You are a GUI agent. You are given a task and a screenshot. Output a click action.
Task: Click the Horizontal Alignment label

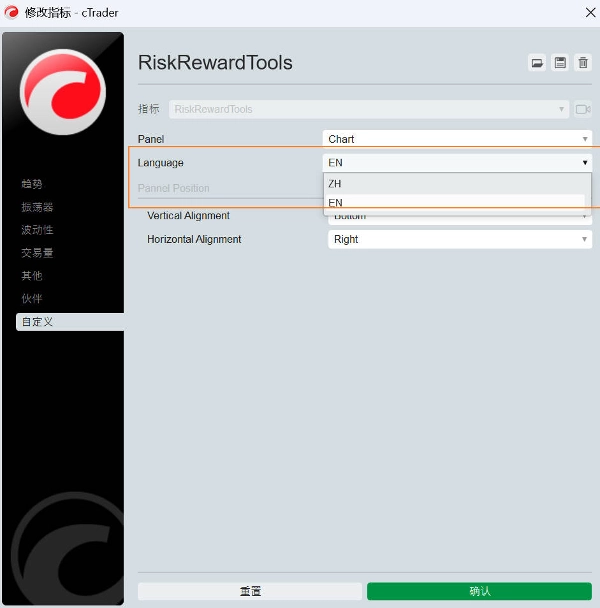(194, 239)
